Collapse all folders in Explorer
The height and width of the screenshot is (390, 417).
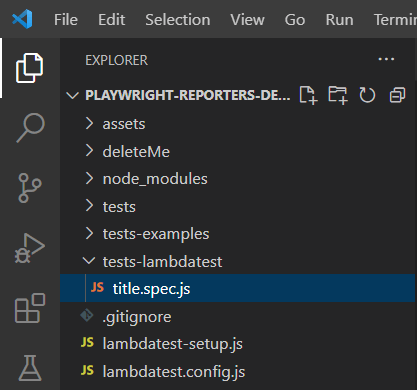[397, 95]
